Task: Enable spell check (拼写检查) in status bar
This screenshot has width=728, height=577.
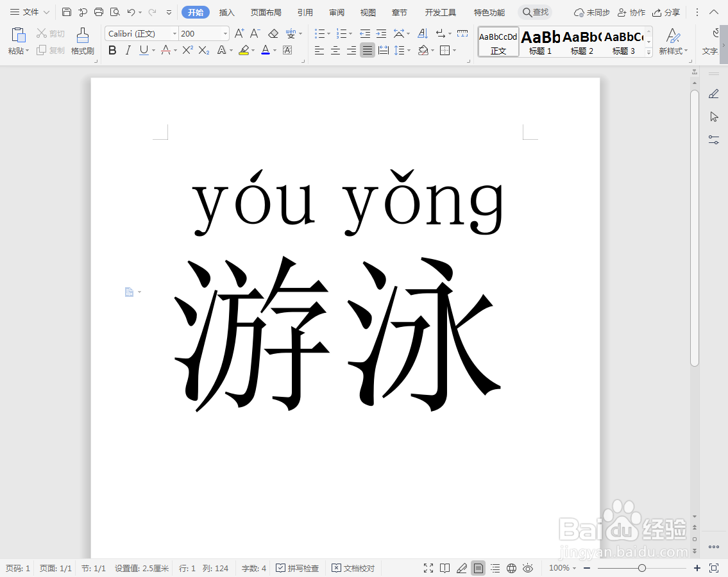Action: [297, 568]
